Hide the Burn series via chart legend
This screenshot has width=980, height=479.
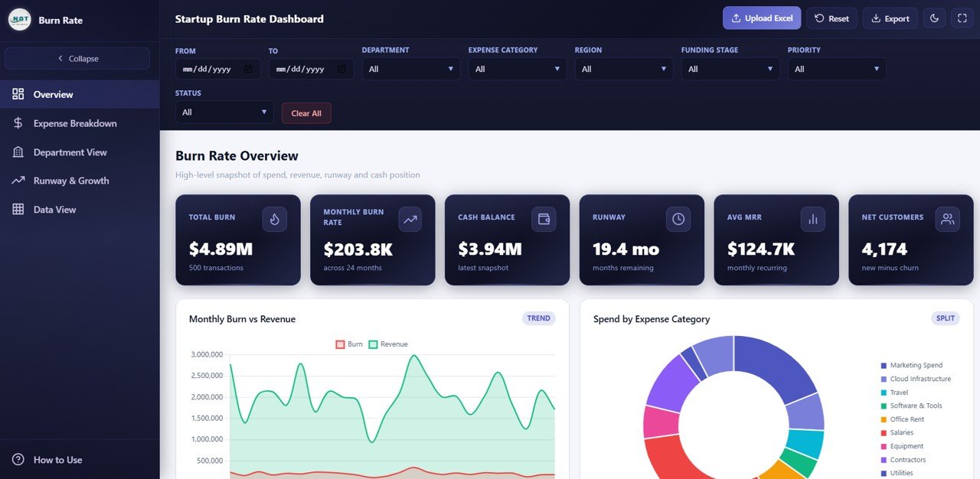[345, 344]
